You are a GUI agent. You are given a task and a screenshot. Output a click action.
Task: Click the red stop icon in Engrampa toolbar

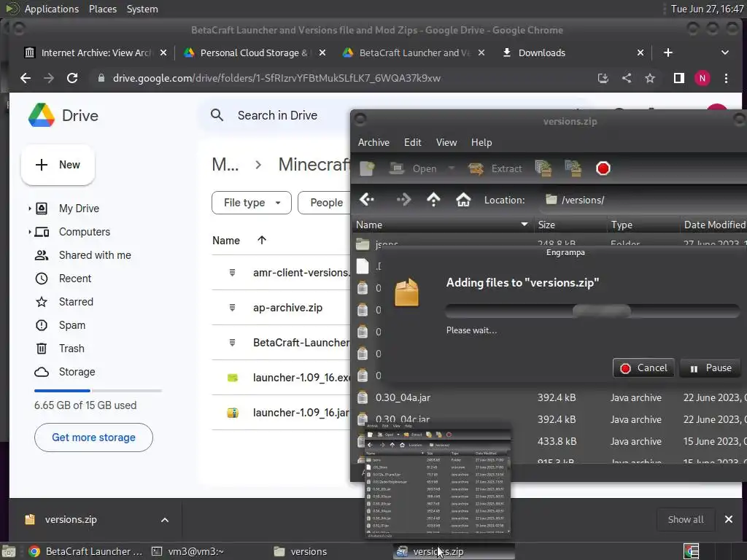603,168
